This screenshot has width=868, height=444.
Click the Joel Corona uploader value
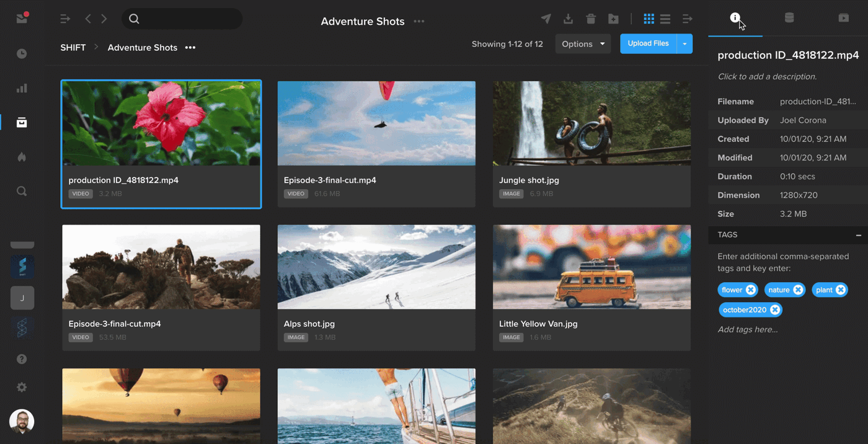click(x=803, y=120)
